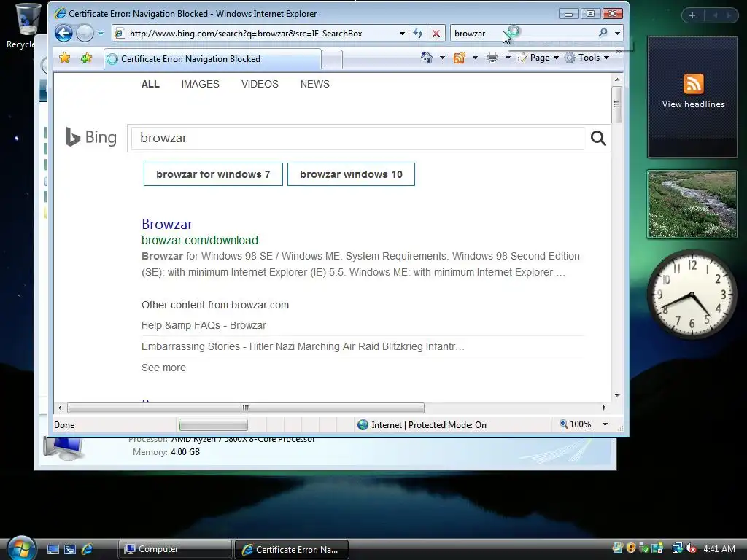Click the Home icon in command bar

[426, 58]
